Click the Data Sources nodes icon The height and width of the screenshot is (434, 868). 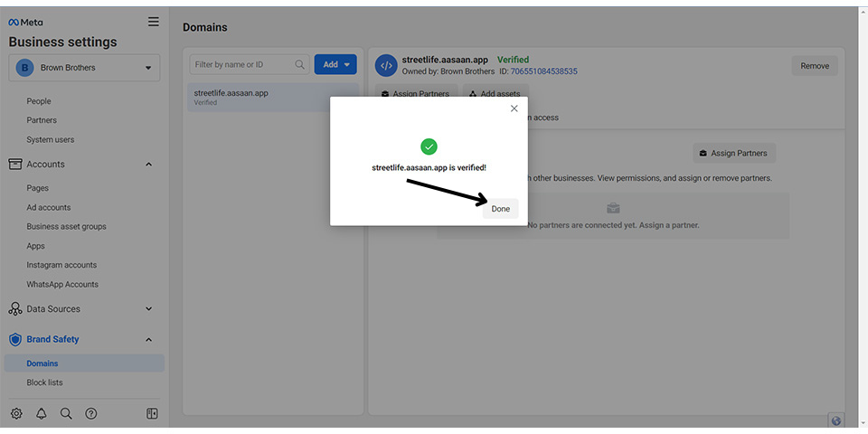coord(15,309)
